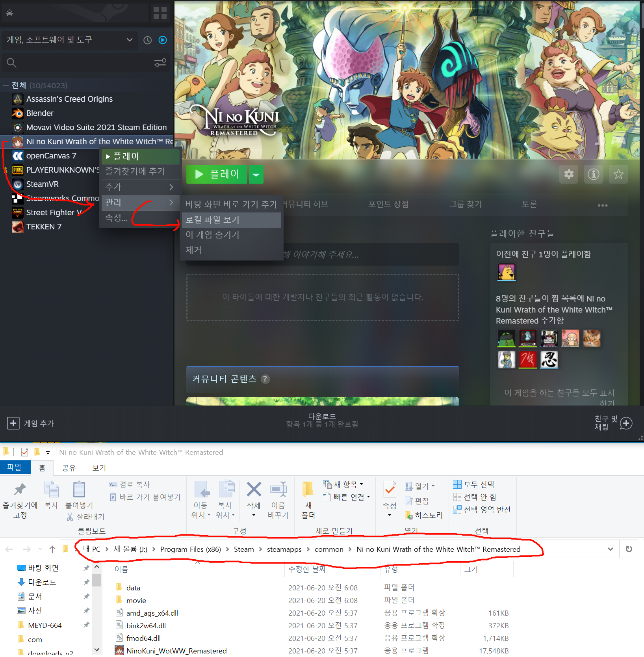Open the library advanced filter sliders icon
This screenshot has height=657, width=644.
[x=160, y=63]
